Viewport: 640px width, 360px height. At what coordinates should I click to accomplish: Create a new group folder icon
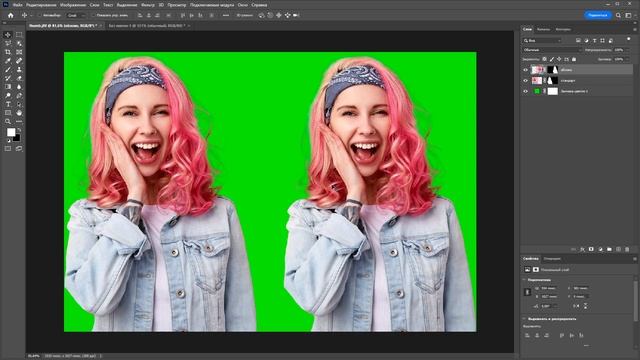[x=609, y=249]
